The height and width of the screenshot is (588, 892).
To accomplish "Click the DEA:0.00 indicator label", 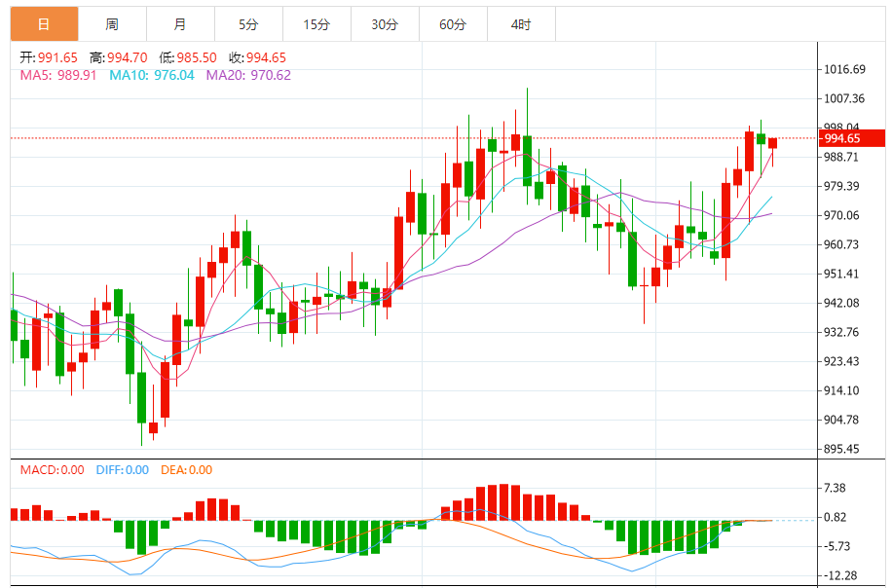I will pos(187,469).
